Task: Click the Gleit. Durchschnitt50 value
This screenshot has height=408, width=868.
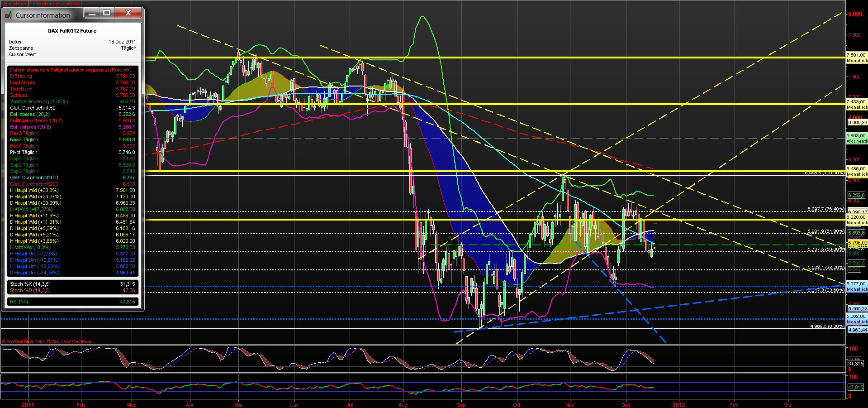Action: 127,108
